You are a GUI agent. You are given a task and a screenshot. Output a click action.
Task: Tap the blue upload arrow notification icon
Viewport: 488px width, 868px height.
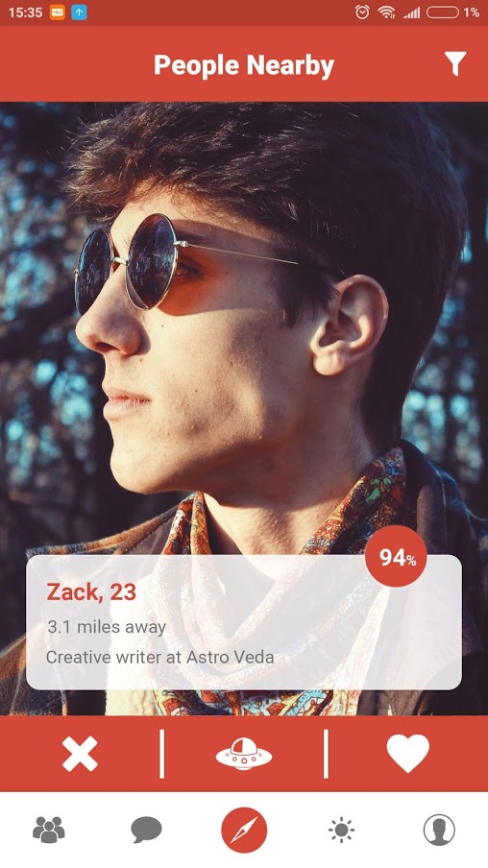(x=79, y=12)
